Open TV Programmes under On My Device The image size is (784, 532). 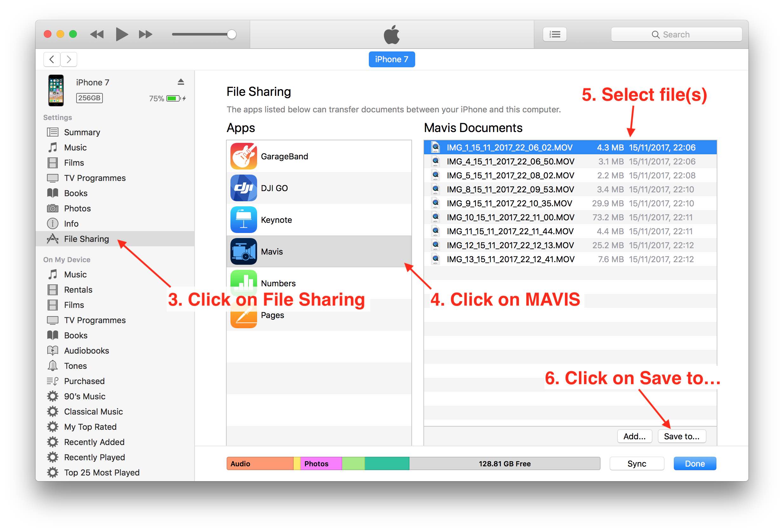coord(115,320)
